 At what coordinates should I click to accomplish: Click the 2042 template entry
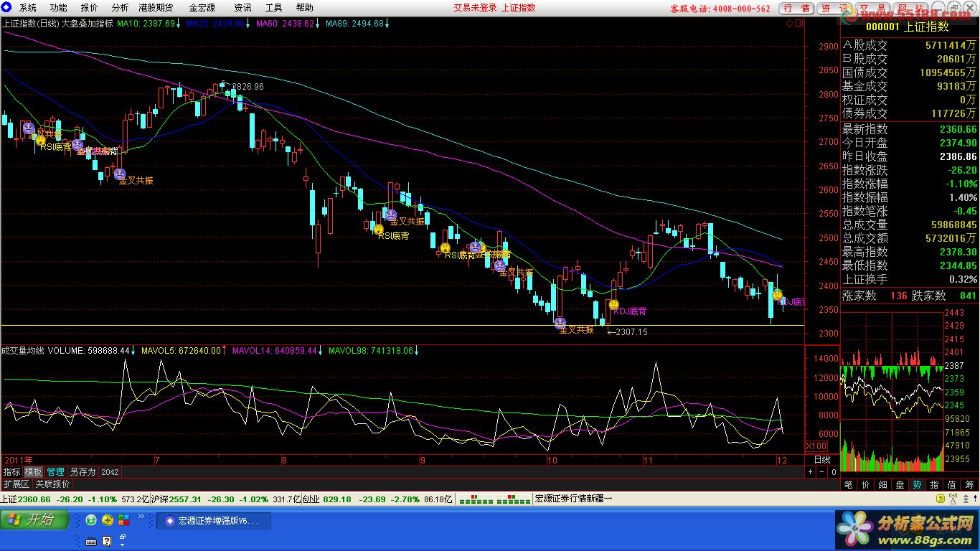tap(110, 472)
